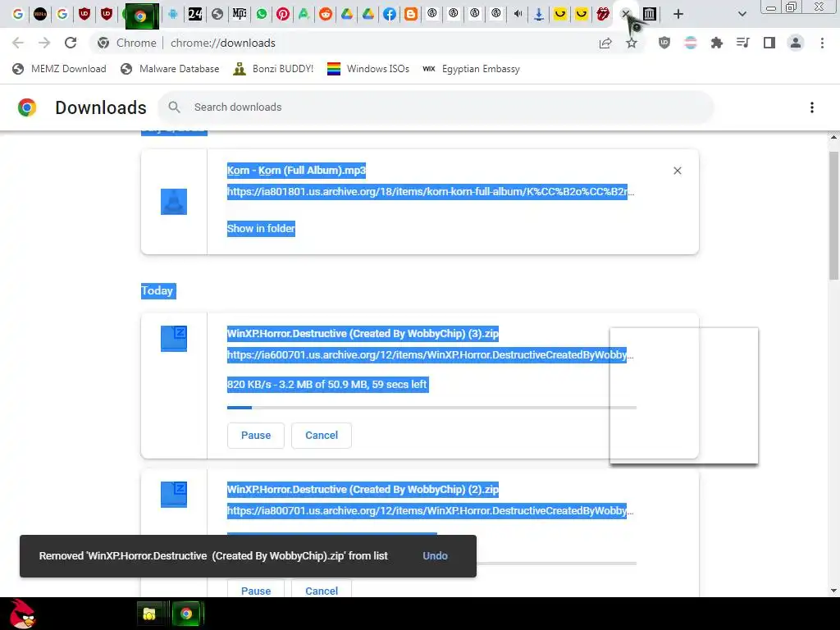840x630 pixels.
Task: Open the Bonzi BUDDY! bookmark
Action: click(x=273, y=69)
